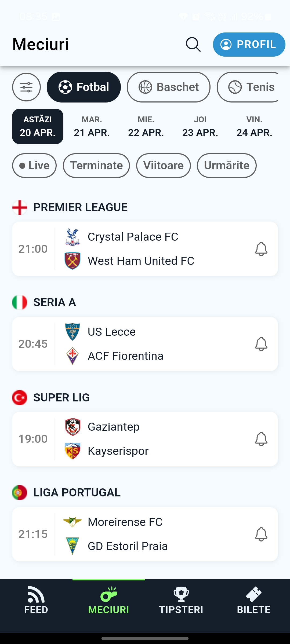Open the search magnifier icon

(193, 44)
